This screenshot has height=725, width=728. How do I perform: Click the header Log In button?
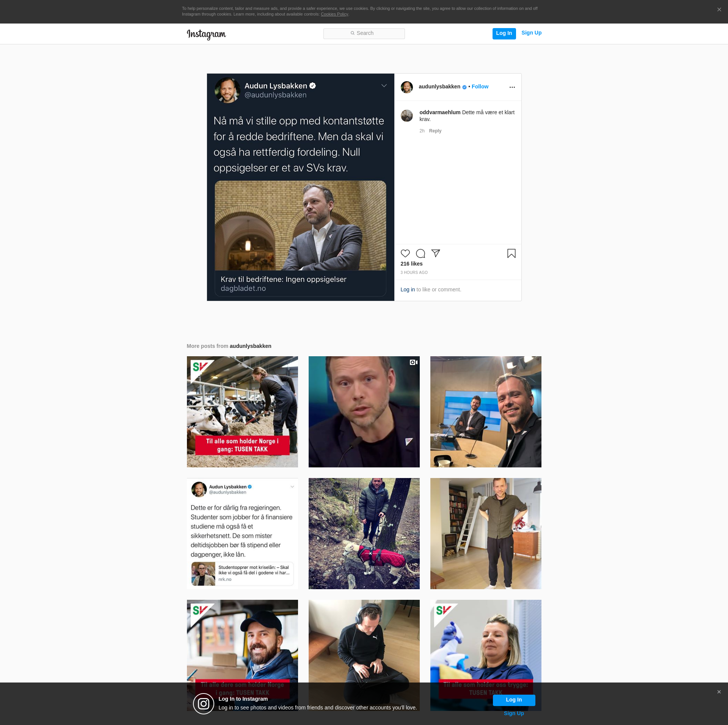click(504, 33)
